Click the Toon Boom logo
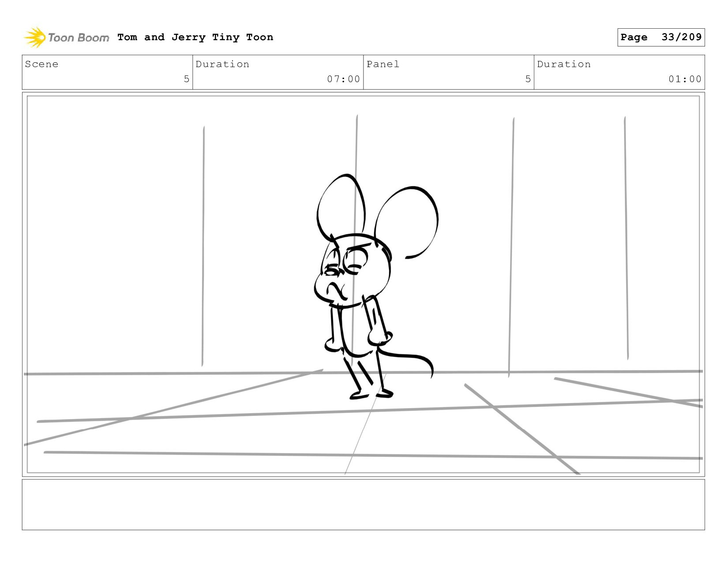This screenshot has width=728, height=563. pos(66,38)
